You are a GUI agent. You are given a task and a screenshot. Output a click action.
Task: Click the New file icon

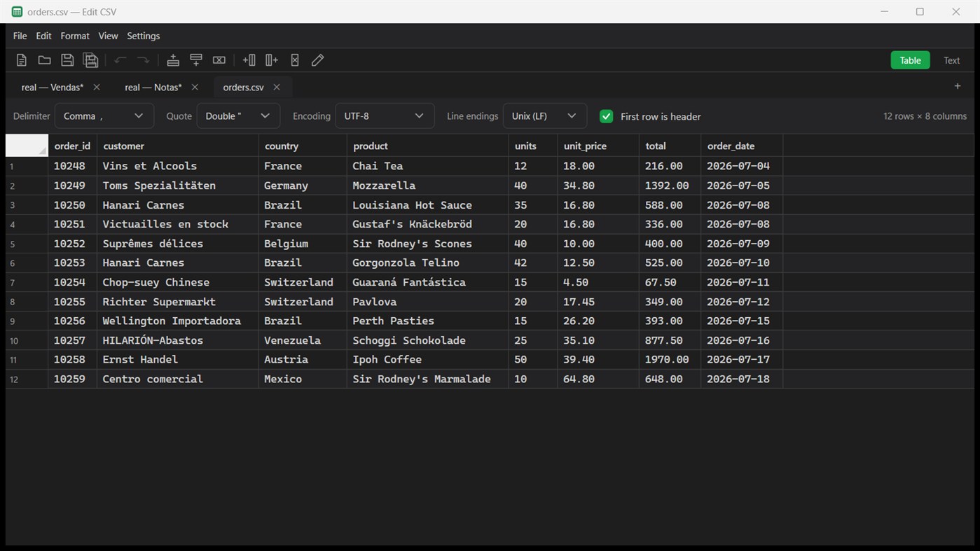pyautogui.click(x=22, y=60)
